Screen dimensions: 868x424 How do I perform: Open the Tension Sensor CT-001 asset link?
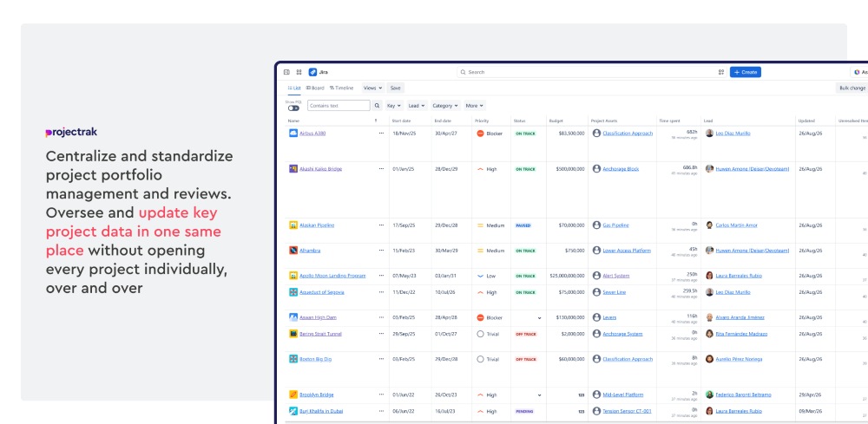tap(628, 411)
